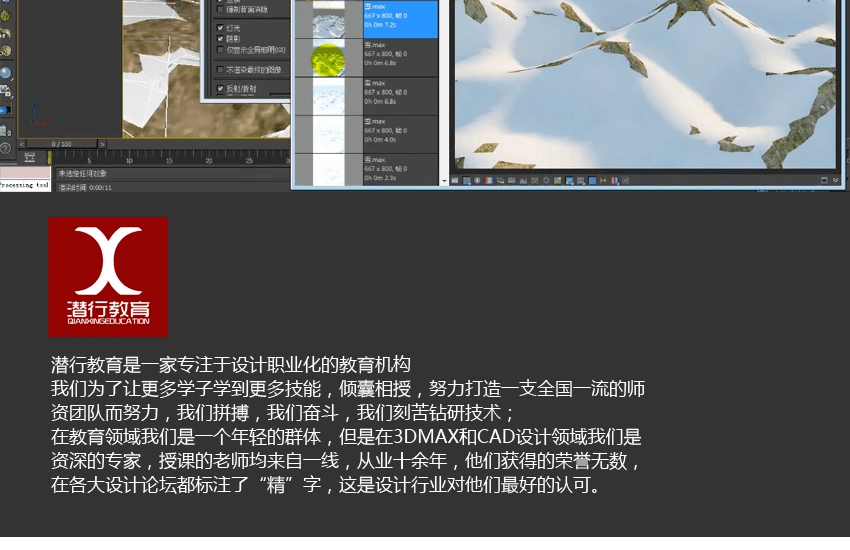Click the crosshair icon in frame buffer toolbar
The height and width of the screenshot is (550, 850).
tap(546, 180)
